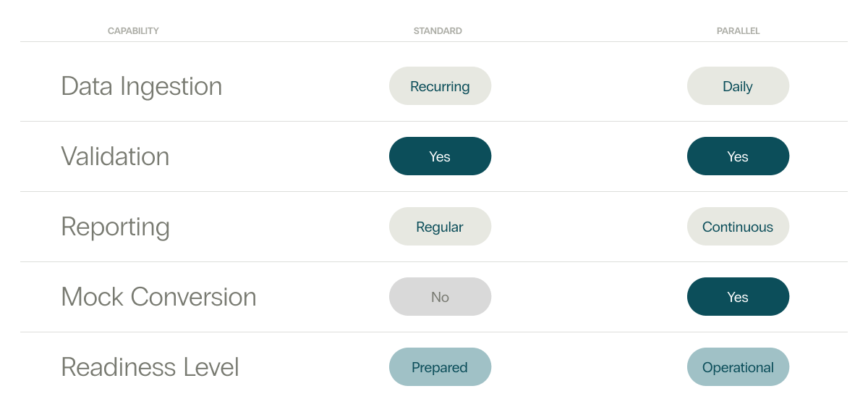
Task: Click the Parallel Validation Yes badge
Action: 738,156
